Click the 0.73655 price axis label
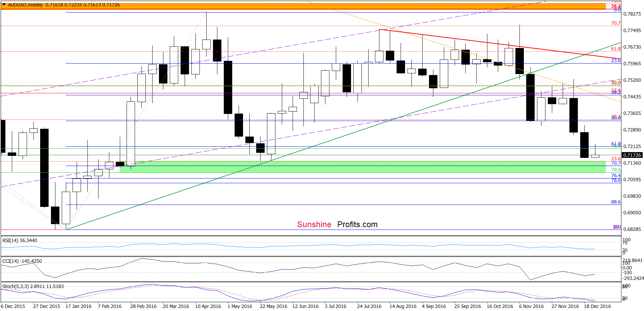This screenshot has height=311, width=644. [x=632, y=113]
